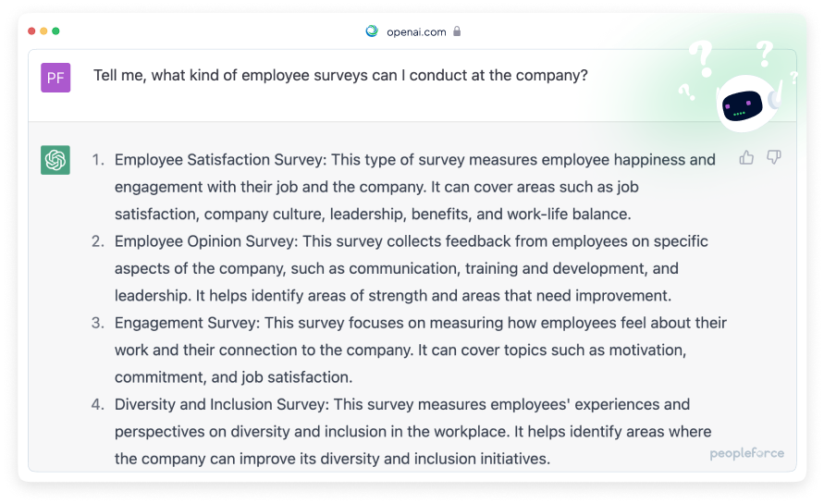Click the robot mascot illustration
Image resolution: width=824 pixels, height=504 pixels.
pos(747,103)
